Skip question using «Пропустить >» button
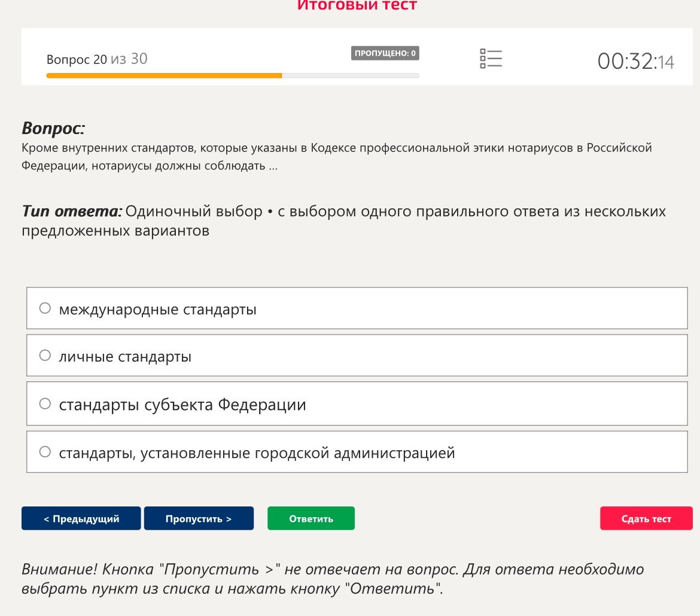Screen dimensions: 700x616 pos(199,518)
